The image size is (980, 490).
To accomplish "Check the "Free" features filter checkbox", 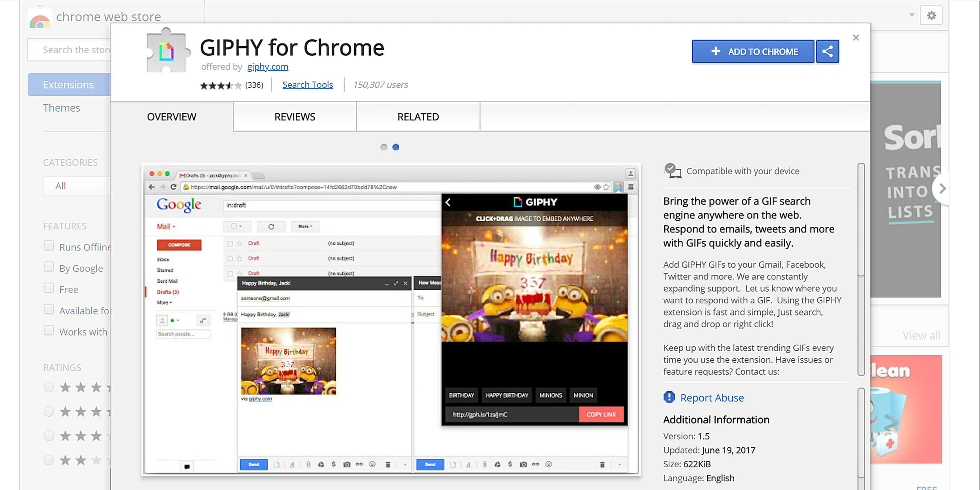I will tap(49, 288).
